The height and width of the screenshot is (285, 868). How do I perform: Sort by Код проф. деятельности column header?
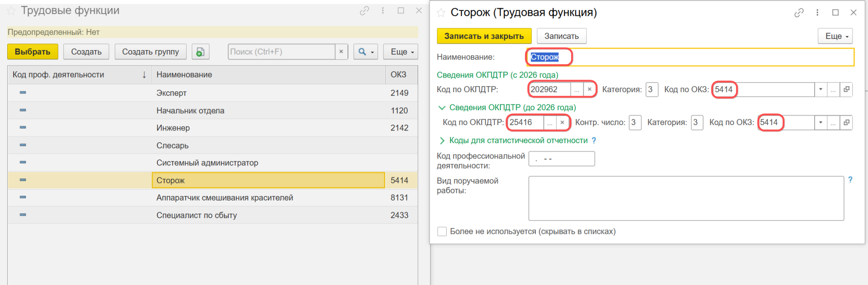tap(80, 75)
